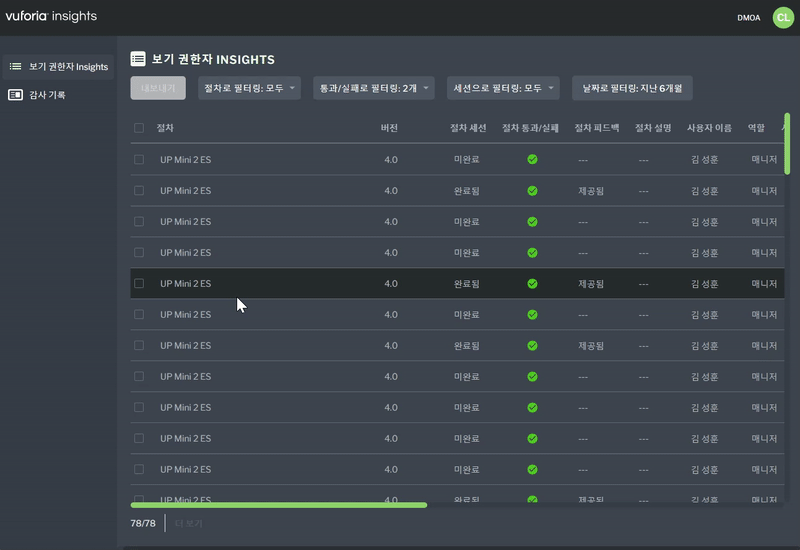This screenshot has height=550, width=800.
Task: Toggle the select-all checkbox in table header
Action: tap(139, 128)
